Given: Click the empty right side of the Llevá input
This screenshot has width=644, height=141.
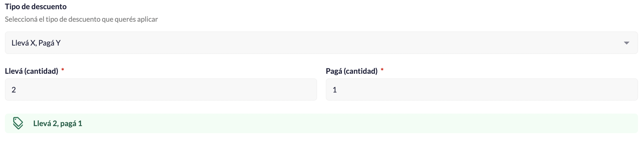Looking at the screenshot, I should click(271, 90).
